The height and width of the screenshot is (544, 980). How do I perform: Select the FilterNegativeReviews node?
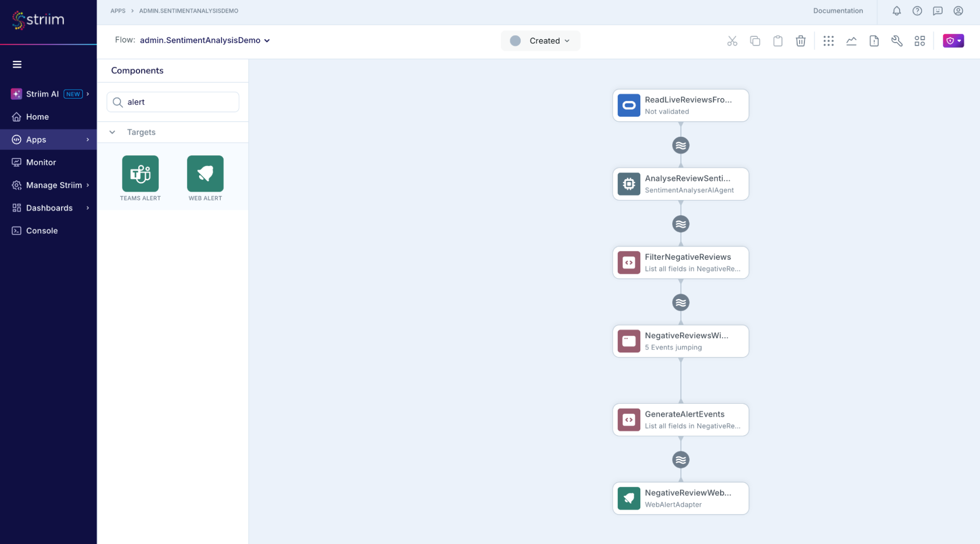680,263
